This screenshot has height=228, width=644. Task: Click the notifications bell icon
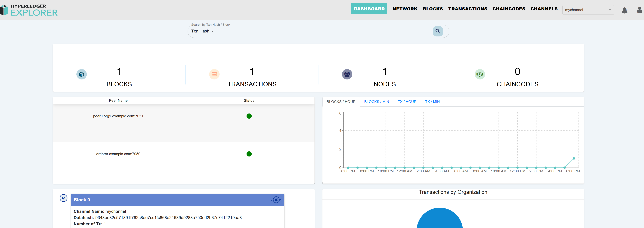point(624,10)
